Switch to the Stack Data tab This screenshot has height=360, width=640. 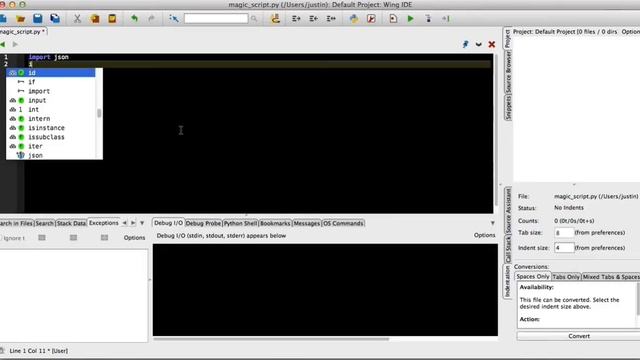(x=71, y=223)
